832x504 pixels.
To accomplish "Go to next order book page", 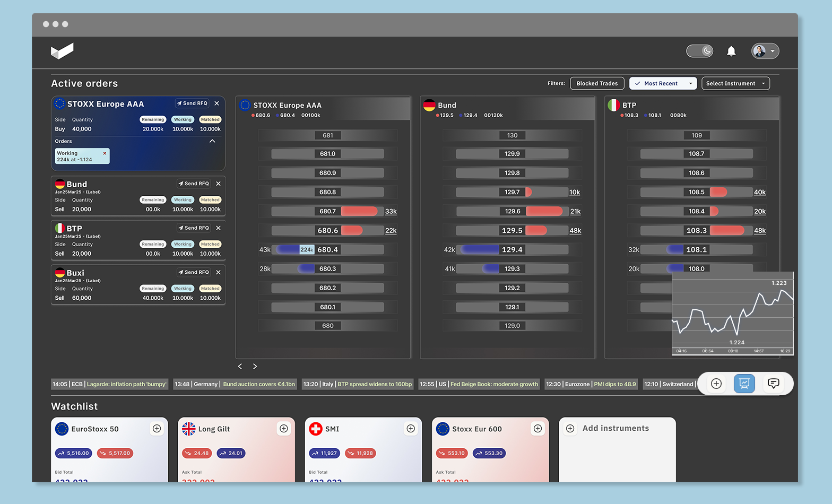I will click(255, 367).
